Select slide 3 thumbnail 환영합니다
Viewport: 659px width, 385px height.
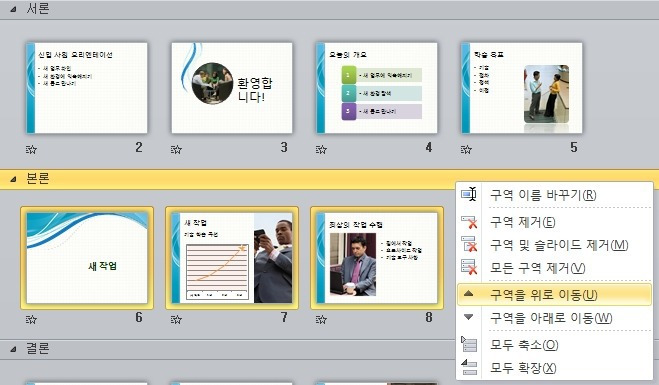232,88
